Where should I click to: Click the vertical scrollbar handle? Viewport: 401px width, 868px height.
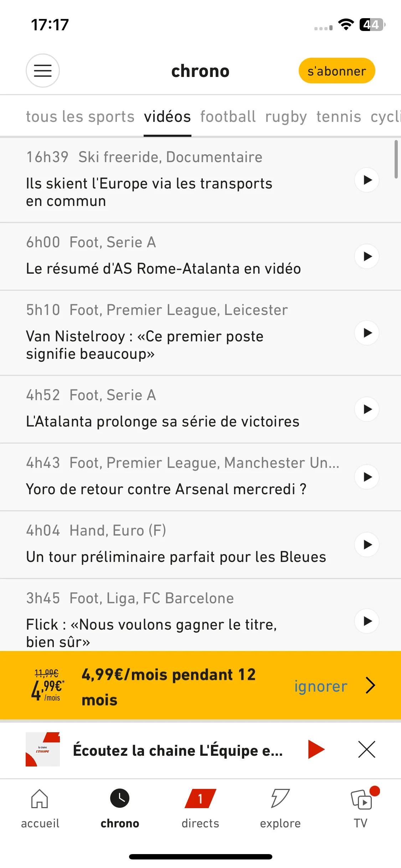tap(396, 159)
